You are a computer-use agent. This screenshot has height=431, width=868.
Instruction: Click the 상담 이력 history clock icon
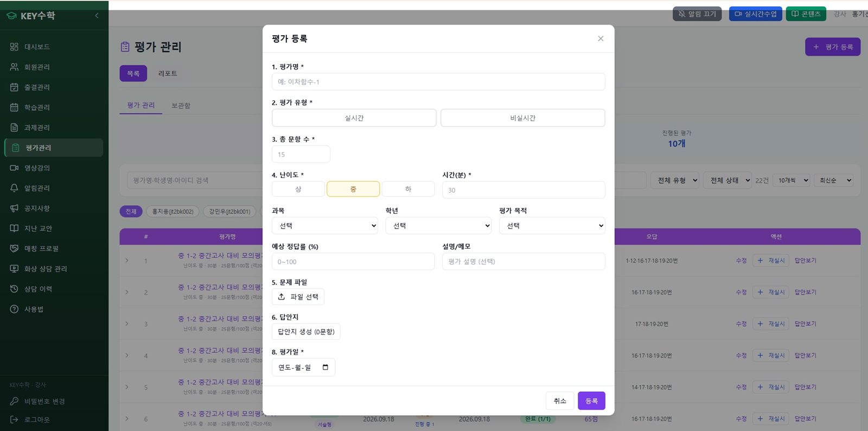pos(14,289)
